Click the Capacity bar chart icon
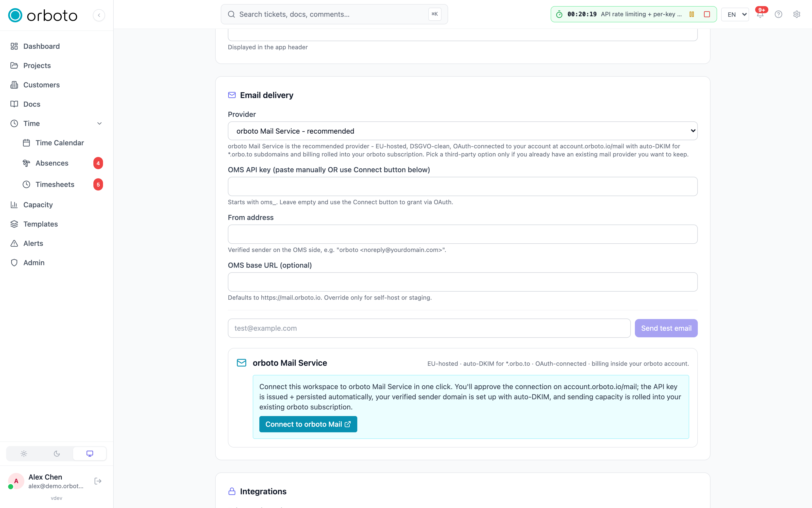Viewport: 812px width, 508px height. [14, 205]
